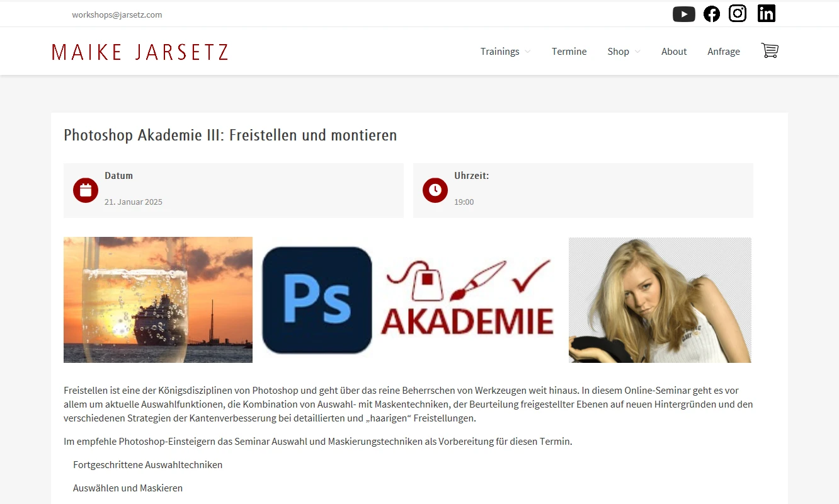This screenshot has height=504, width=839.
Task: Go to the LinkedIn profile icon
Action: tap(767, 13)
